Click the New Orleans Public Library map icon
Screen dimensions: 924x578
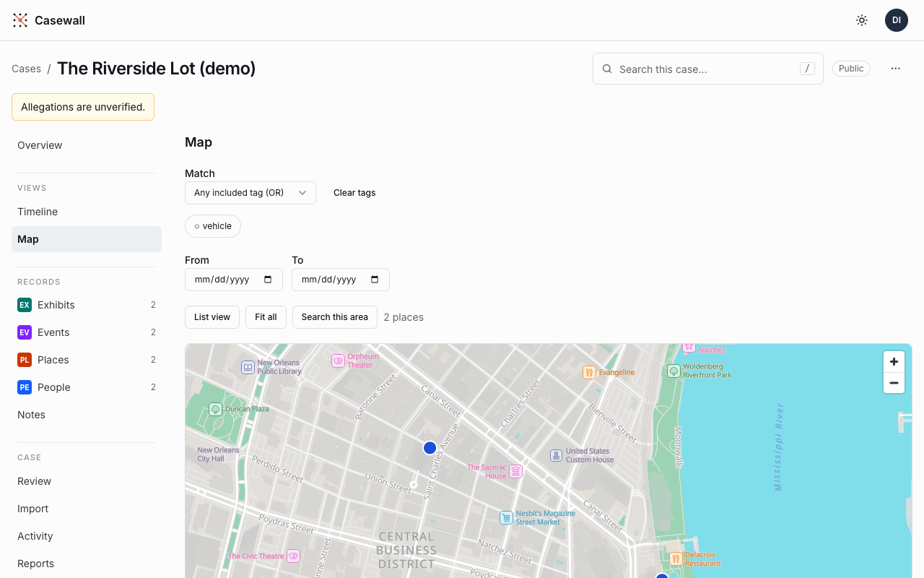pos(248,367)
